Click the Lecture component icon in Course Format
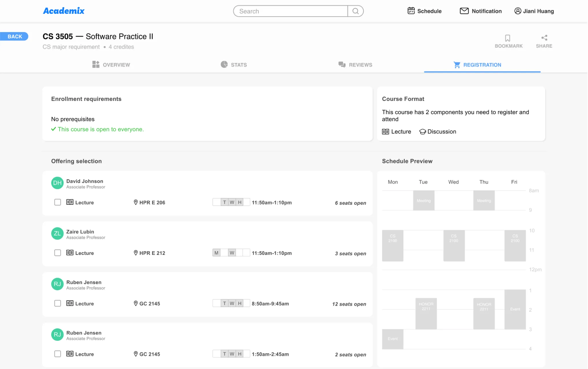 [385, 131]
